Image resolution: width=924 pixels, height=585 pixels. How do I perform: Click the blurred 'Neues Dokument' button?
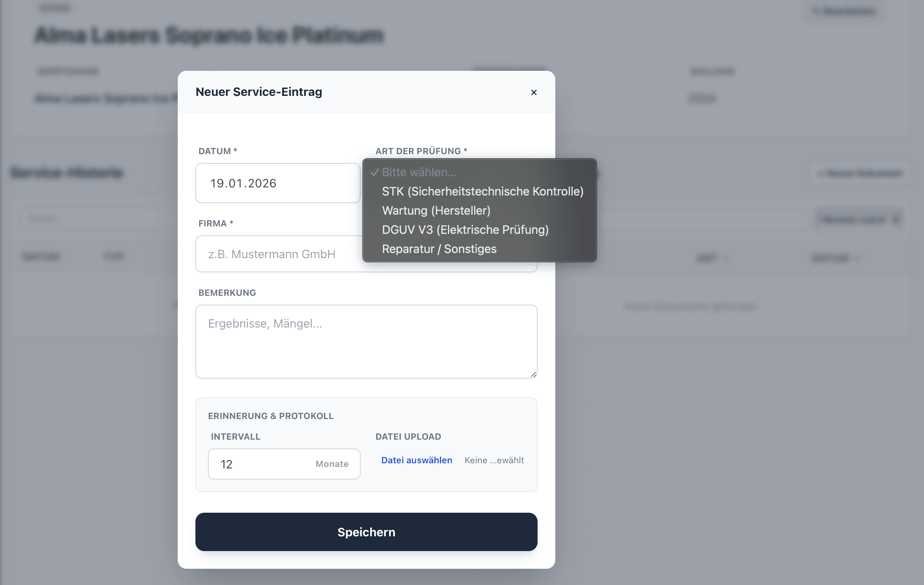pos(859,173)
